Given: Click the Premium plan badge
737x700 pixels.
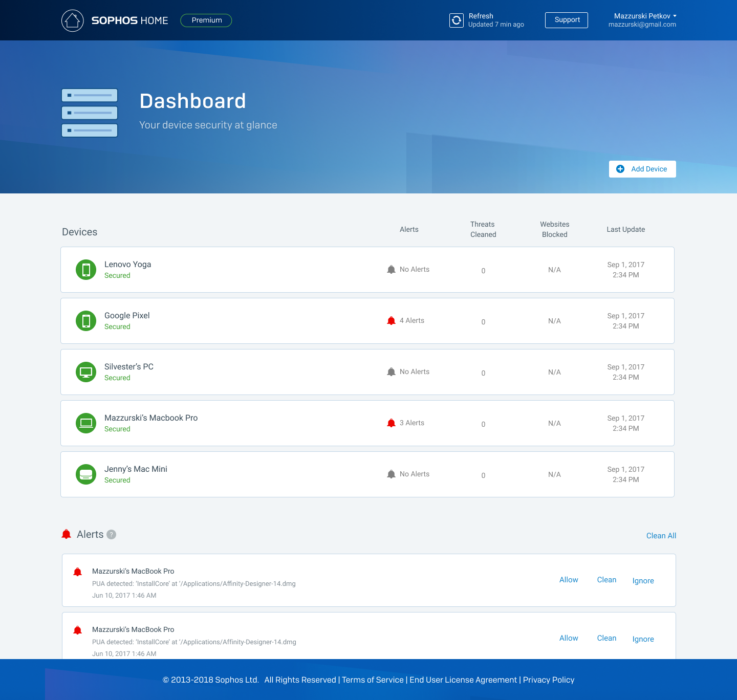Looking at the screenshot, I should (x=206, y=20).
